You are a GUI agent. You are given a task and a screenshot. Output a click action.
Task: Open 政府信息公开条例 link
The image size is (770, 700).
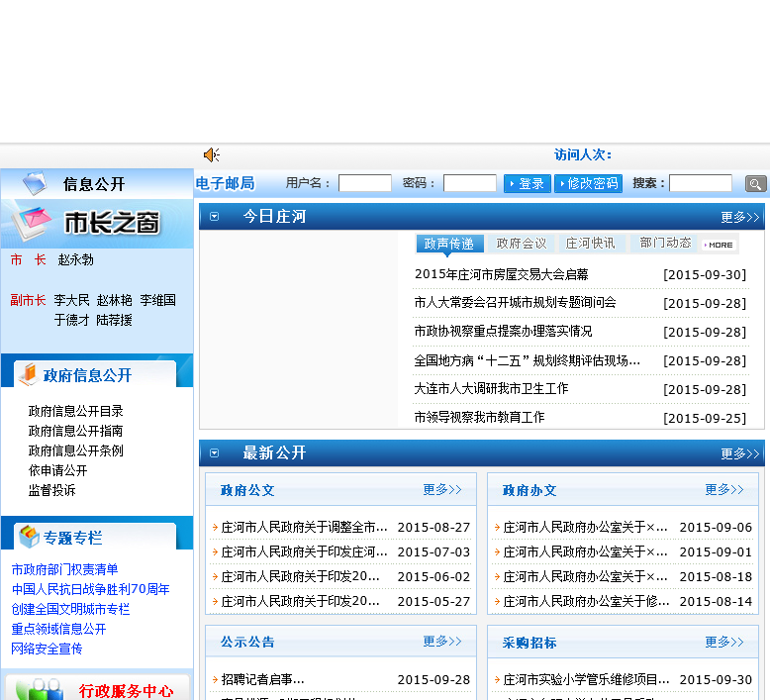click(x=75, y=450)
